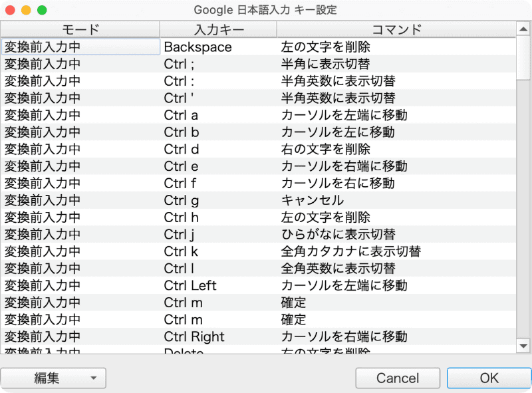Screen dimensions: 532x393
Task: Click 左の文字を削除 in the Ctrl h row
Action: click(x=396, y=217)
